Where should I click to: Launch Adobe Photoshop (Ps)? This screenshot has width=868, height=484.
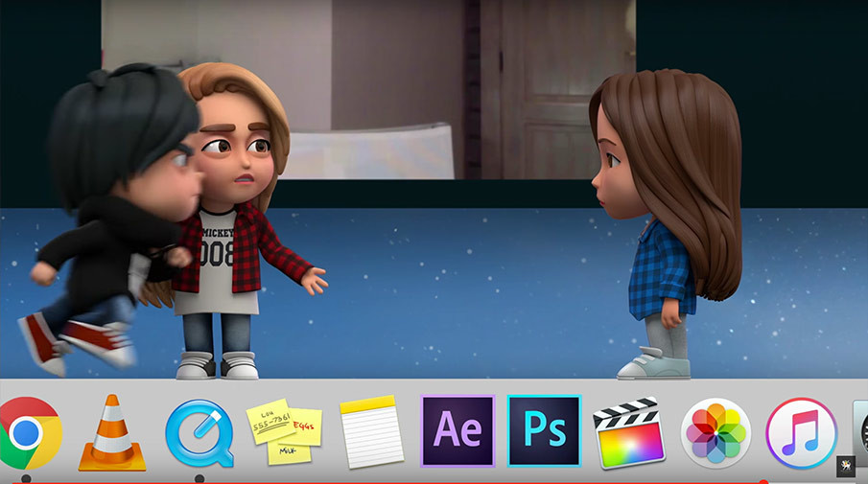[544, 431]
